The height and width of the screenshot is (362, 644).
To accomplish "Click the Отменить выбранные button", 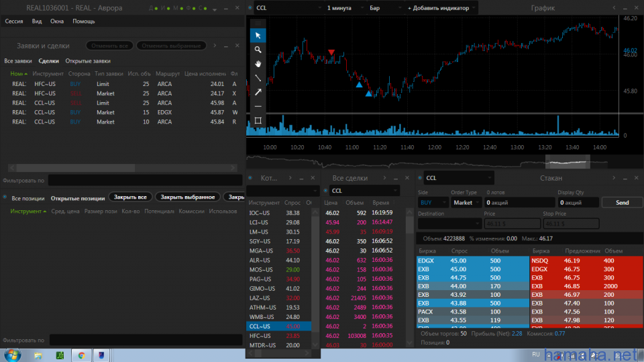I will pyautogui.click(x=171, y=46).
